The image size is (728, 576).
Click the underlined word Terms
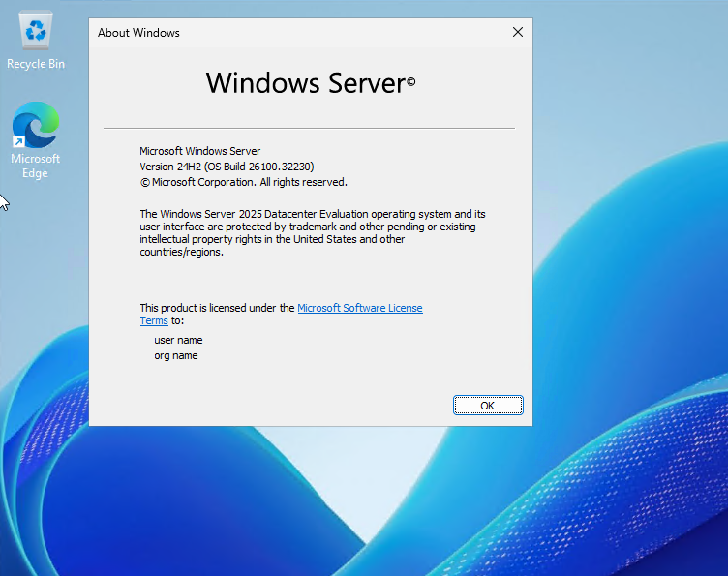[x=154, y=320]
